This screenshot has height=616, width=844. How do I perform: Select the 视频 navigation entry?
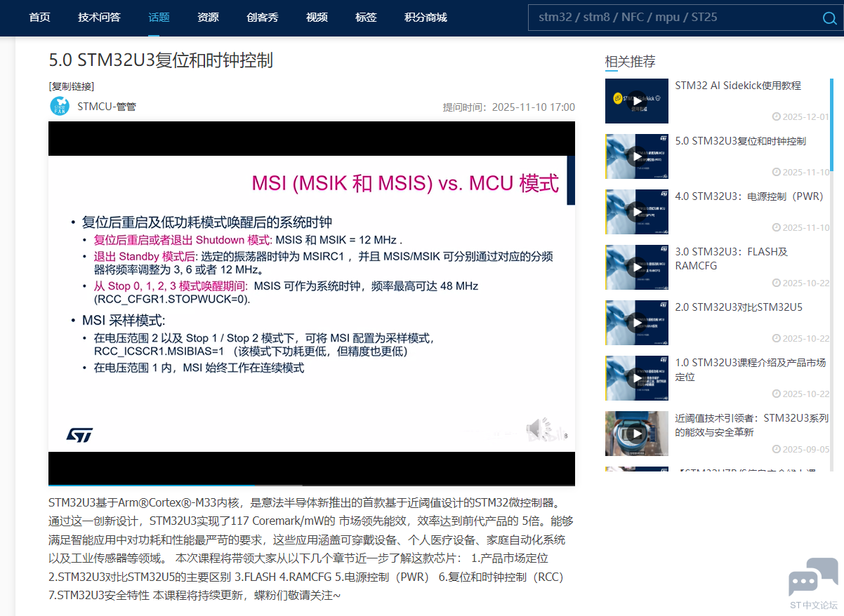[x=317, y=18]
